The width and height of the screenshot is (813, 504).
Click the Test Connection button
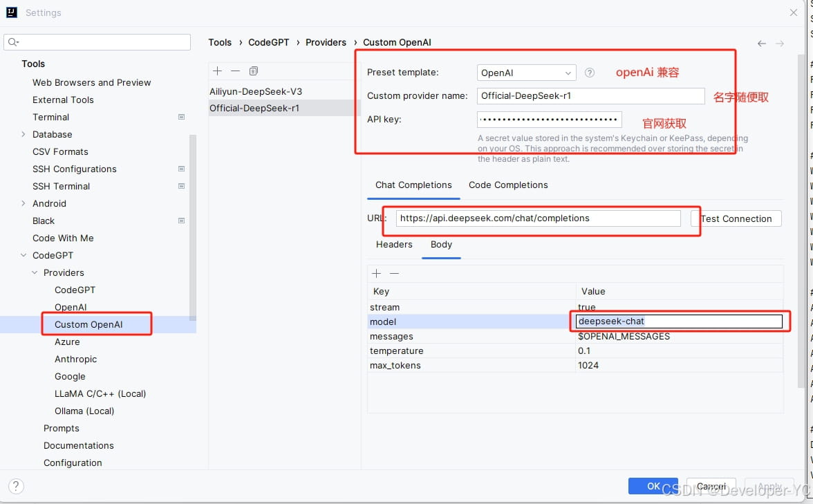(x=736, y=218)
